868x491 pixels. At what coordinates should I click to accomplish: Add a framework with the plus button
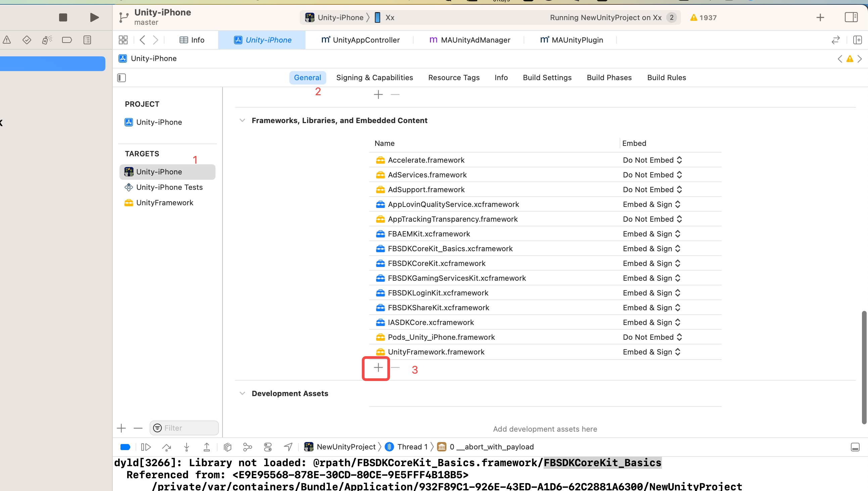click(378, 368)
